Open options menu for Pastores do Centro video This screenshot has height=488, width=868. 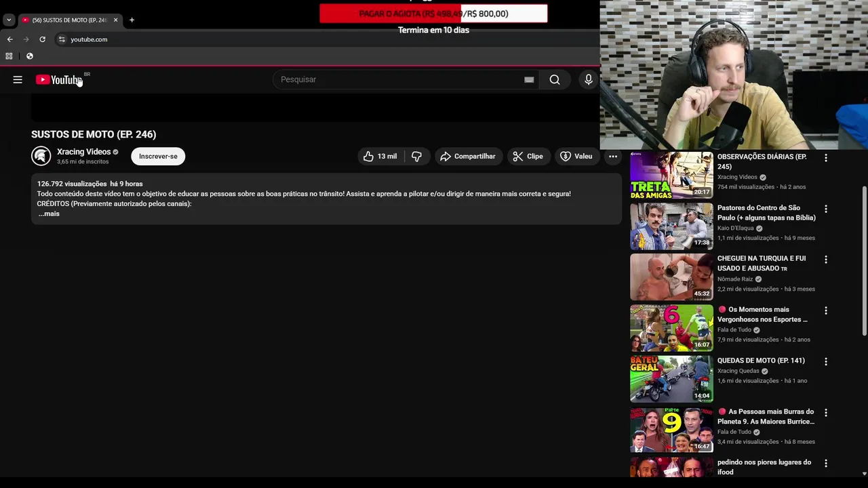(825, 209)
